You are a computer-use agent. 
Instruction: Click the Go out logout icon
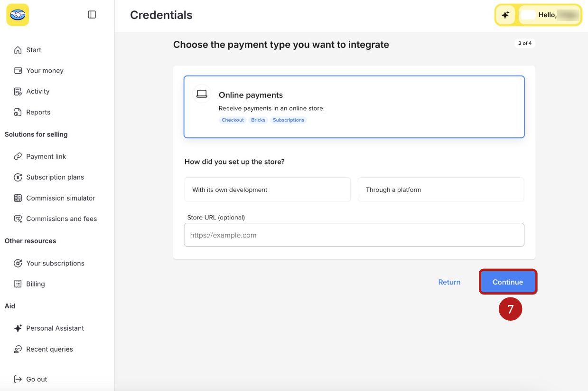click(18, 379)
